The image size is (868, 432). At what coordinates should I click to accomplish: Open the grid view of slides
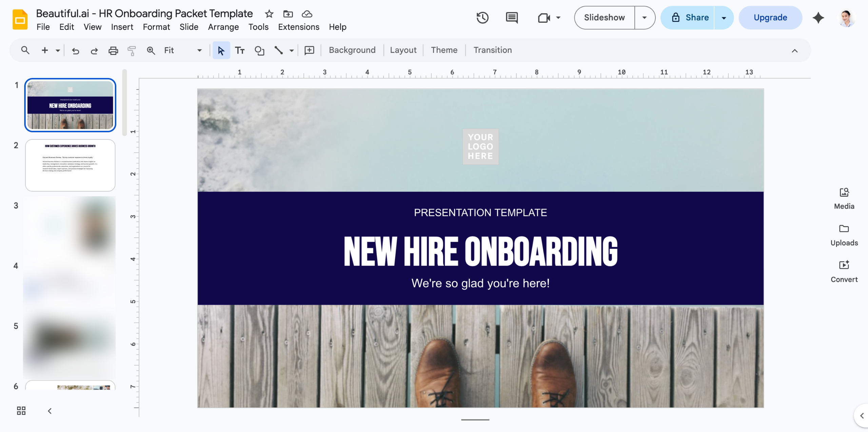click(21, 411)
